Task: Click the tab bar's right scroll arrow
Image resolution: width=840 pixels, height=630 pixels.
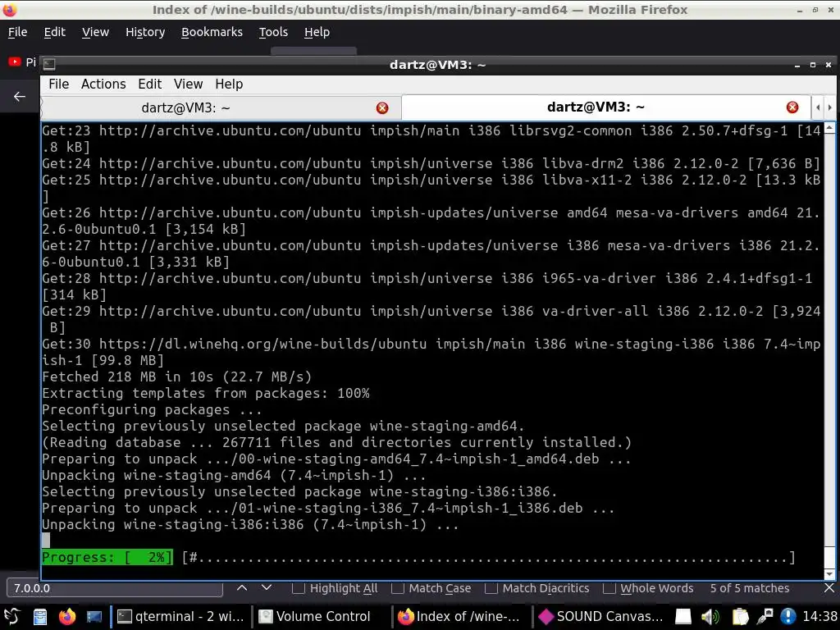Action: 829,107
